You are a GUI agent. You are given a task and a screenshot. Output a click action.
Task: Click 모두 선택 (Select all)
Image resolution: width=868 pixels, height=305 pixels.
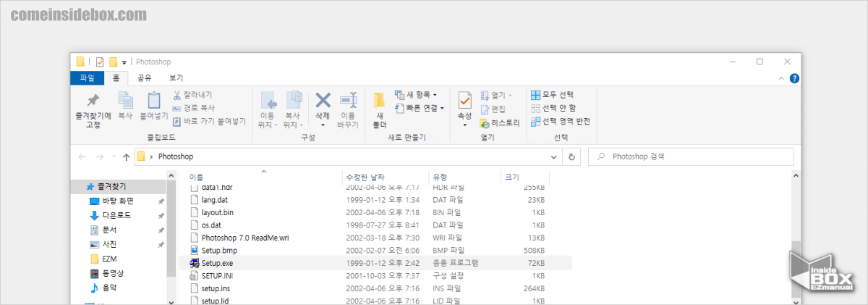pos(552,95)
